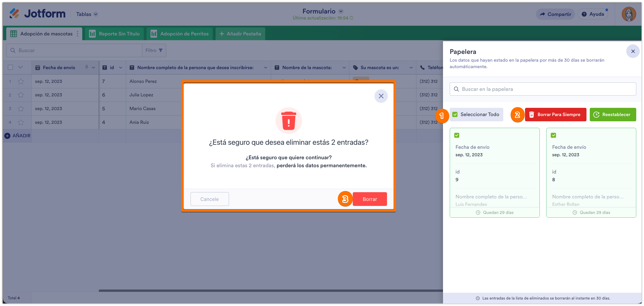The height and width of the screenshot is (306, 644).
Task: Click the Jotform logo
Action: 37,14
